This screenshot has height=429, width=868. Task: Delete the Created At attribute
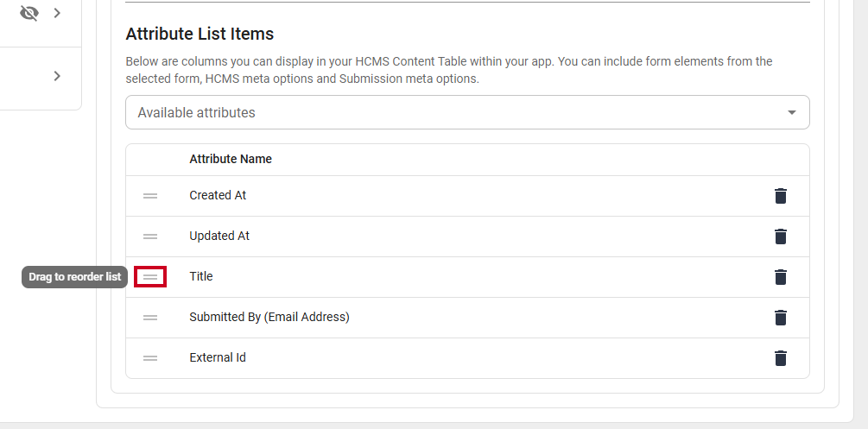point(781,196)
